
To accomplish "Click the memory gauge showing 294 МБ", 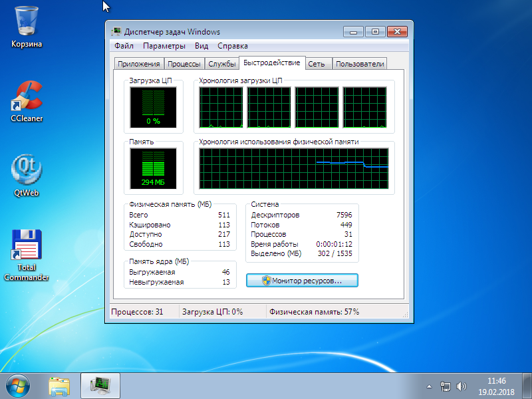I will coord(153,168).
